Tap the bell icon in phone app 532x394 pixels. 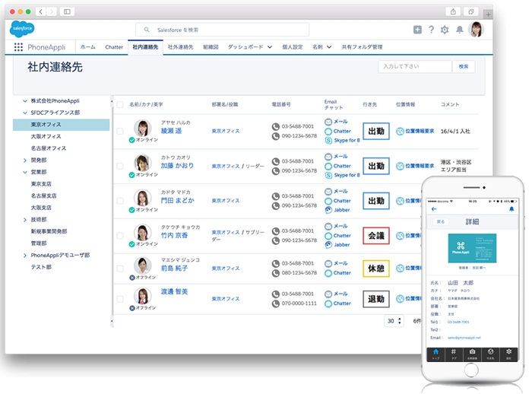click(511, 209)
